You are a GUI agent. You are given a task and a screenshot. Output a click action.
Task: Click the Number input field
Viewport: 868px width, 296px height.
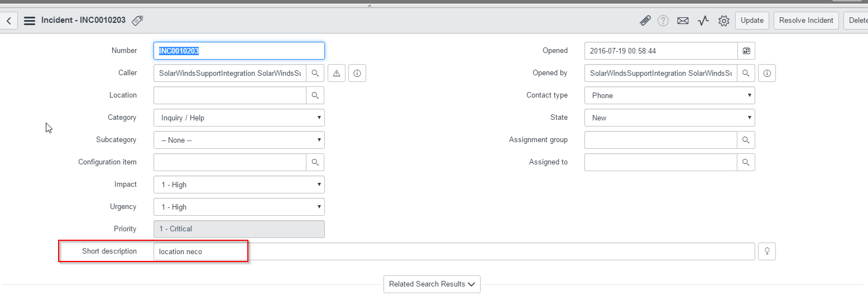tap(239, 51)
